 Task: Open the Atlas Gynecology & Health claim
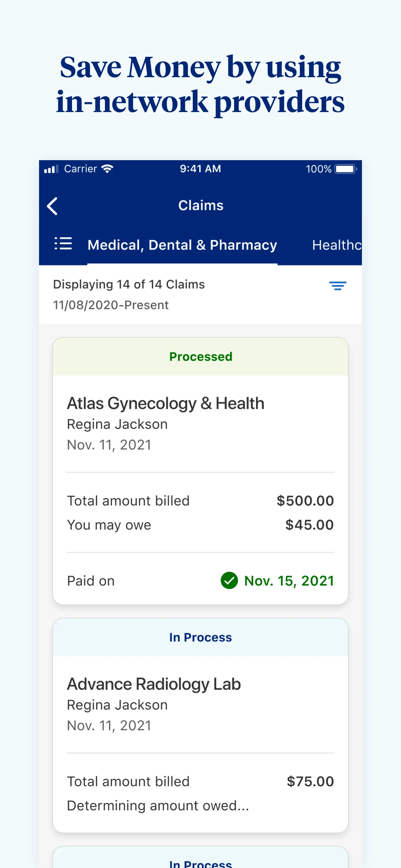tap(165, 403)
